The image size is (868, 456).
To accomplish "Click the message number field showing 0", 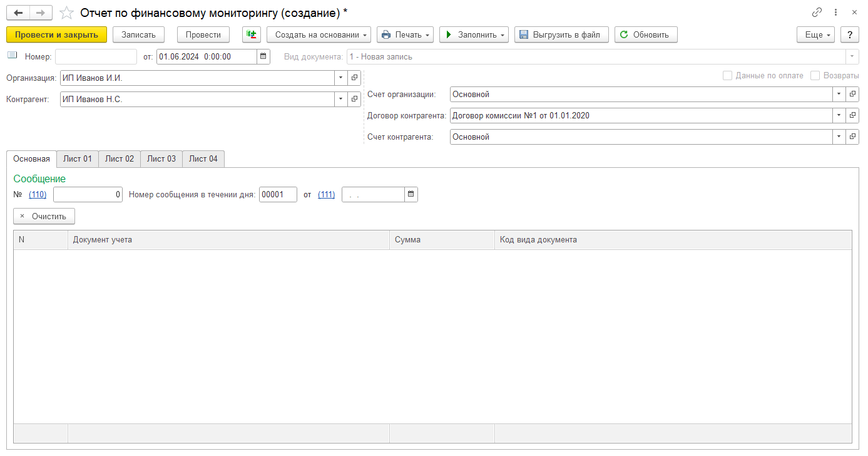I will tap(88, 195).
